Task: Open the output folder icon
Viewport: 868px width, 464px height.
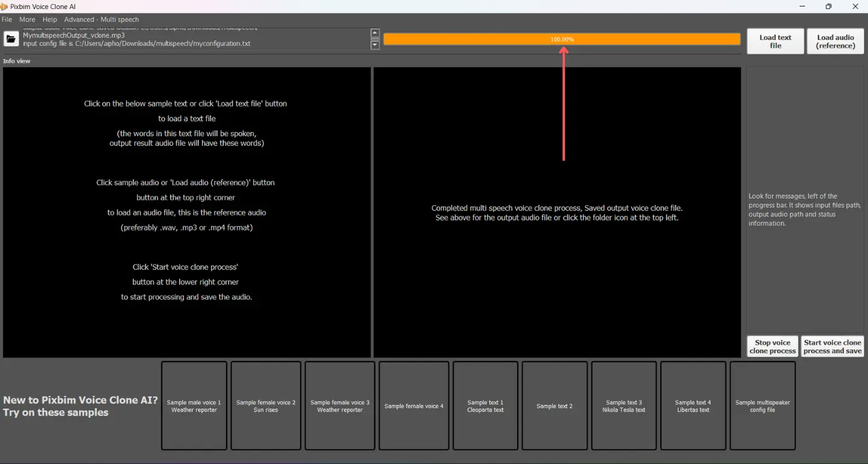Action: pyautogui.click(x=11, y=39)
